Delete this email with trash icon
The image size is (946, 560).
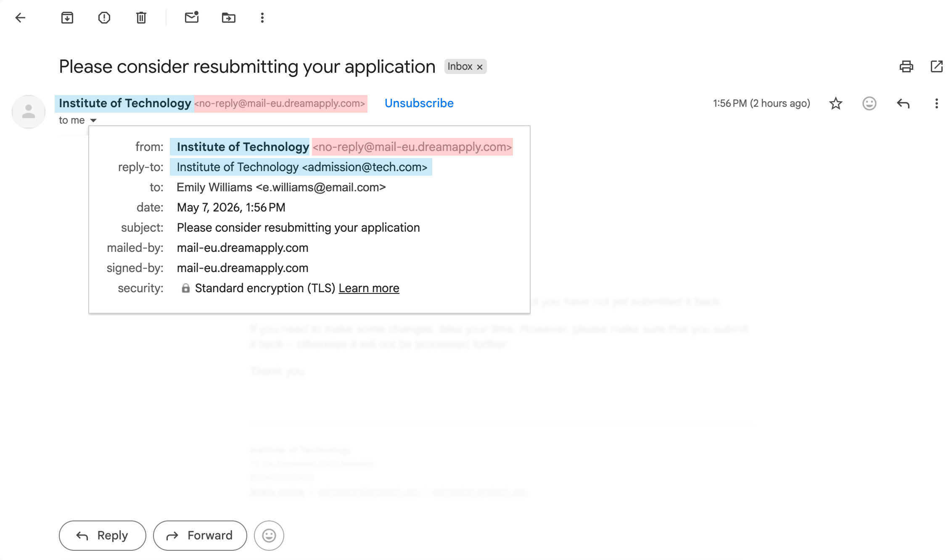pyautogui.click(x=141, y=18)
